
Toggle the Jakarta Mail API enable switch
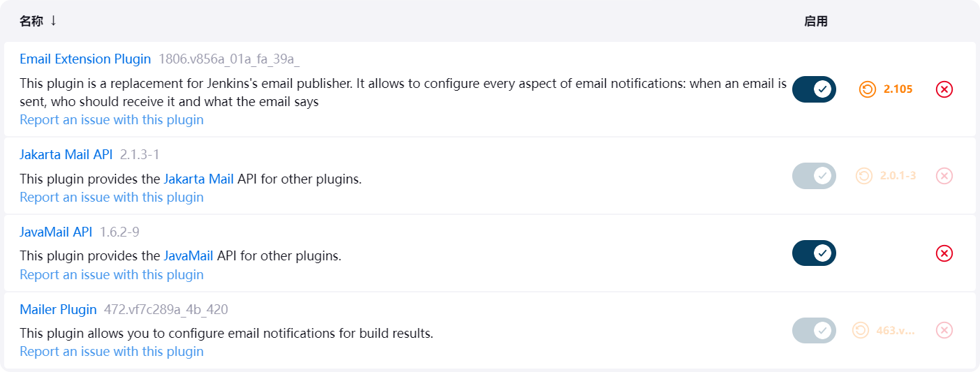814,176
